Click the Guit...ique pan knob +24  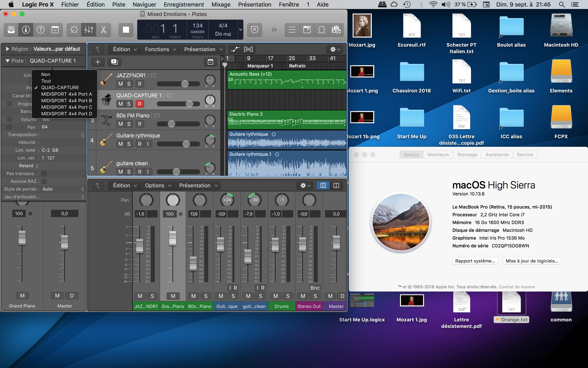click(x=227, y=200)
